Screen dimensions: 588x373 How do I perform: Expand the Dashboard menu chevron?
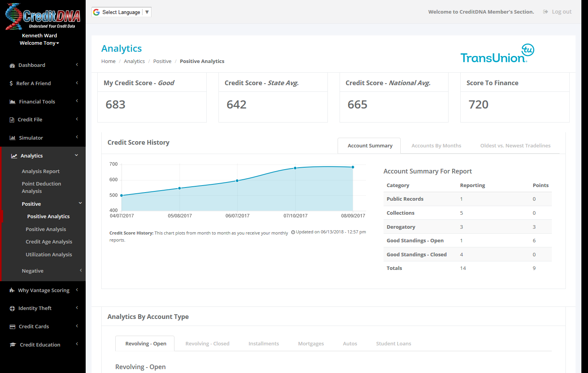click(x=77, y=65)
